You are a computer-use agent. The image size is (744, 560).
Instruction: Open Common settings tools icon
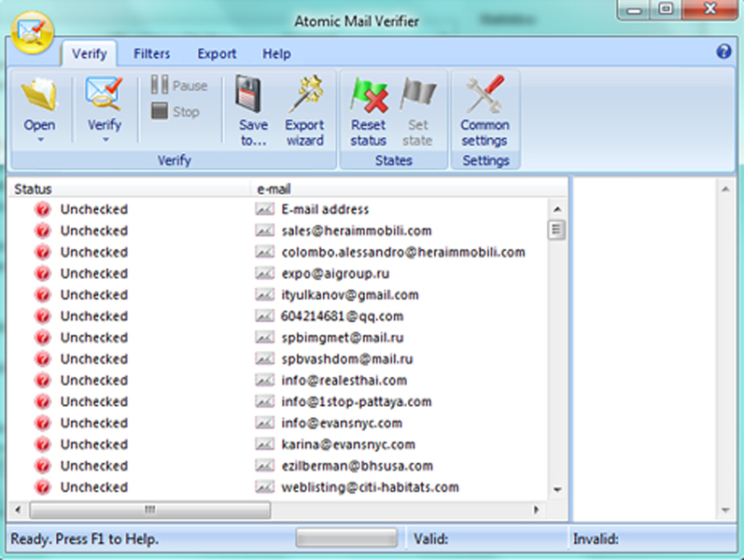[484, 94]
